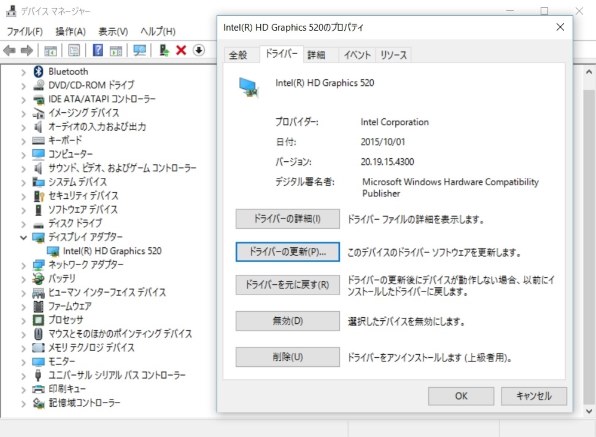596x437 pixels.
Task: Switch to the 全般 tab
Action: click(238, 55)
